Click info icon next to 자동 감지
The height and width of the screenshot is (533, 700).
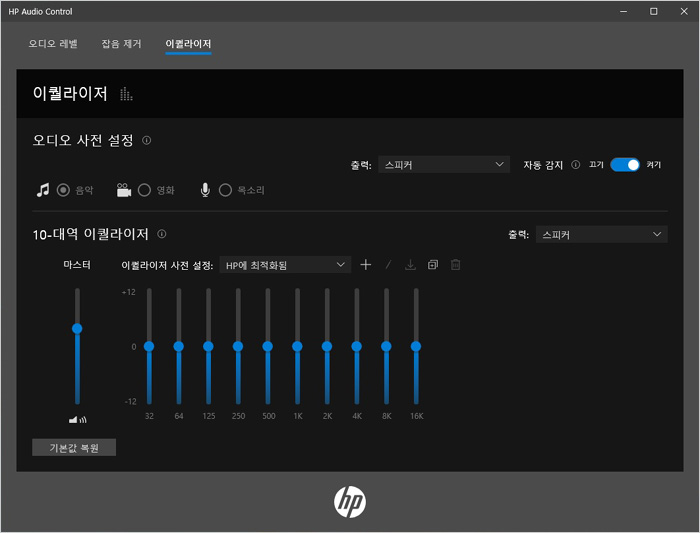pos(575,165)
